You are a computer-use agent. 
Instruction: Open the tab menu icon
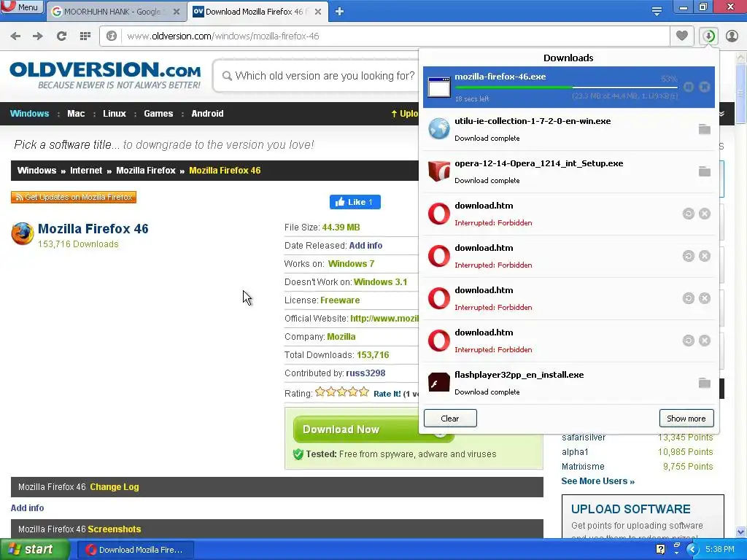point(657,12)
